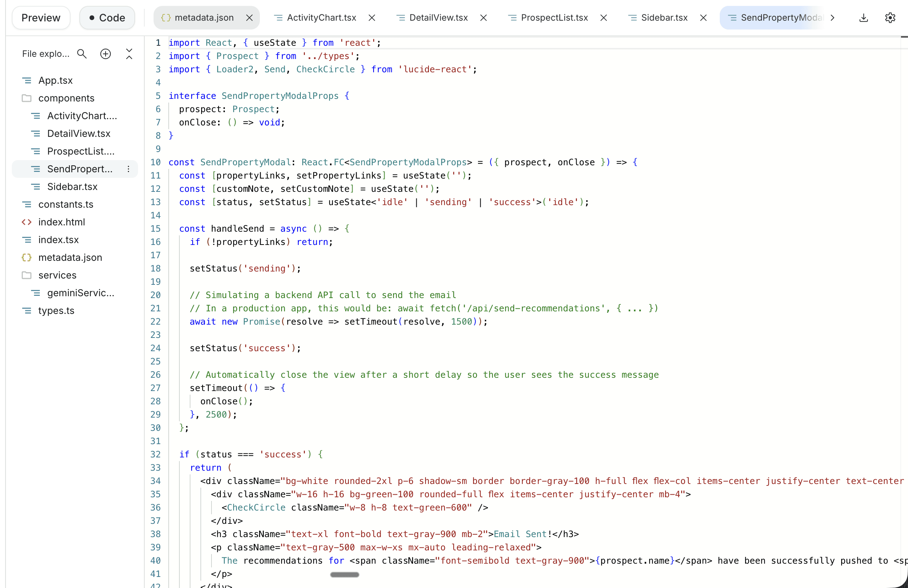Collapse the file explorer panel
This screenshot has width=908, height=588.
tap(129, 54)
